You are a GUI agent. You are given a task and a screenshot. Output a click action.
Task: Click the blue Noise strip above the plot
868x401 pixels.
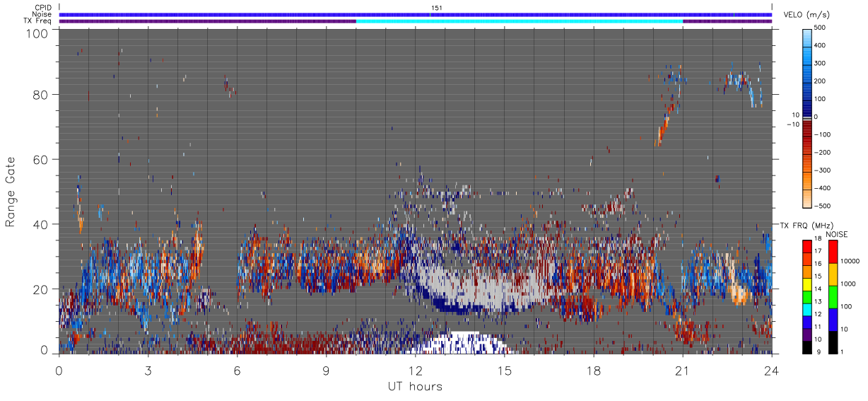[416, 15]
